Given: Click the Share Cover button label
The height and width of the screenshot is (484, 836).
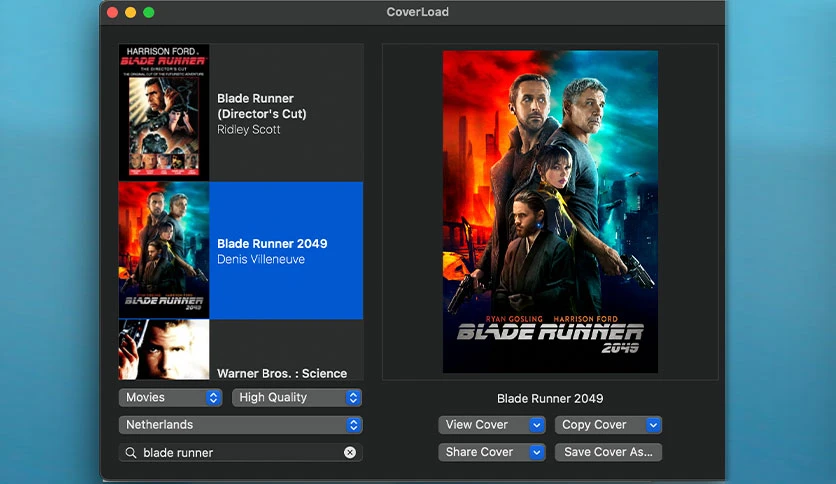Looking at the screenshot, I should click(479, 452).
